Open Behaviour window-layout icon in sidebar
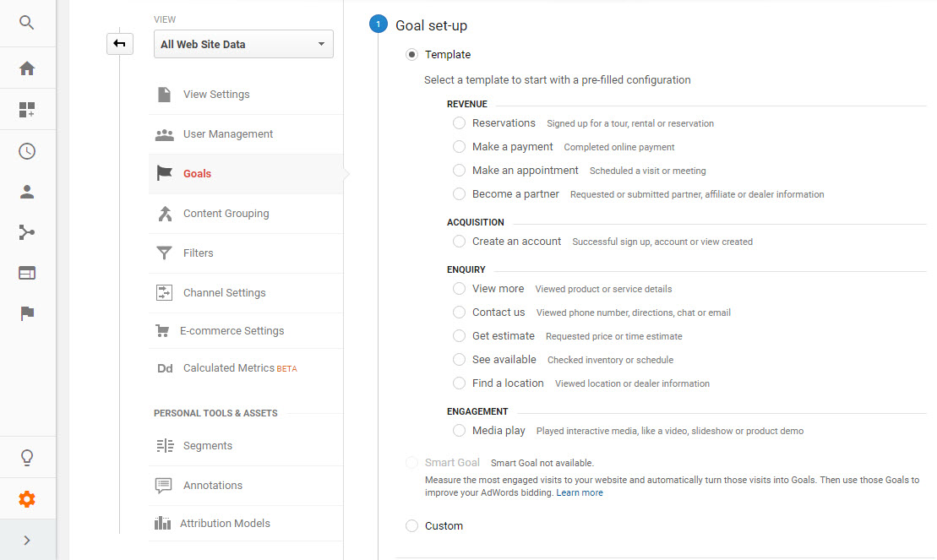The width and height of the screenshot is (937, 560). click(27, 273)
